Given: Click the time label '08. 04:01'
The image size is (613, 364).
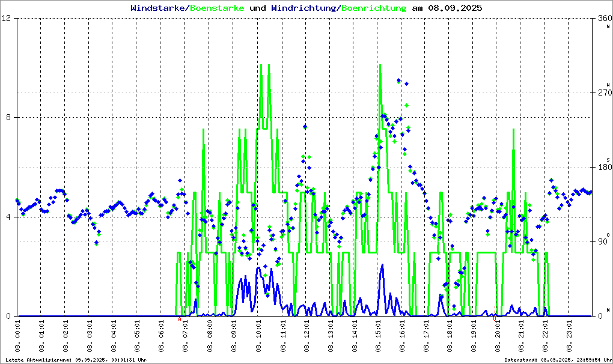Looking at the screenshot, I should click(x=114, y=336).
